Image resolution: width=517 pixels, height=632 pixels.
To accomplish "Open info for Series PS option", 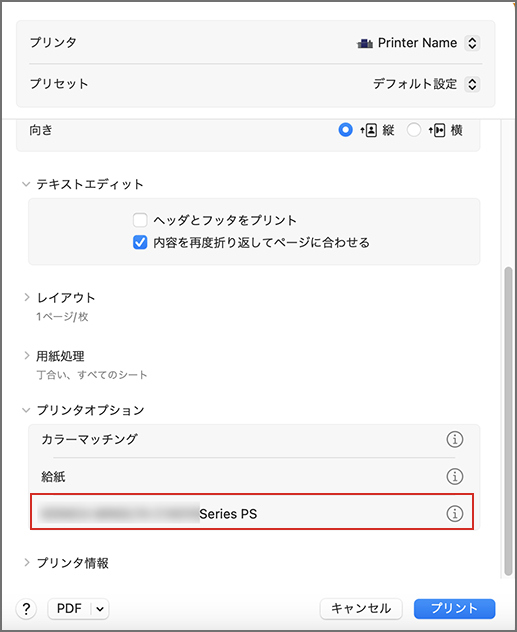I will [455, 514].
